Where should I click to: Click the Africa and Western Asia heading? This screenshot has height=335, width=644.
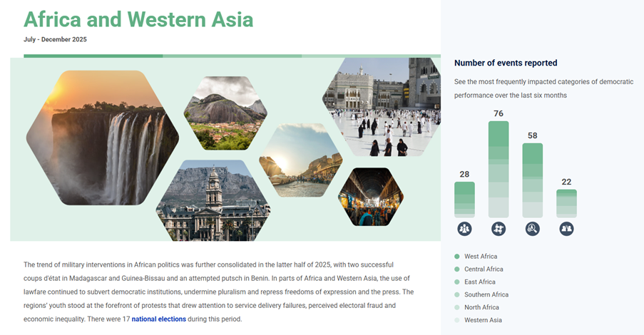point(138,19)
